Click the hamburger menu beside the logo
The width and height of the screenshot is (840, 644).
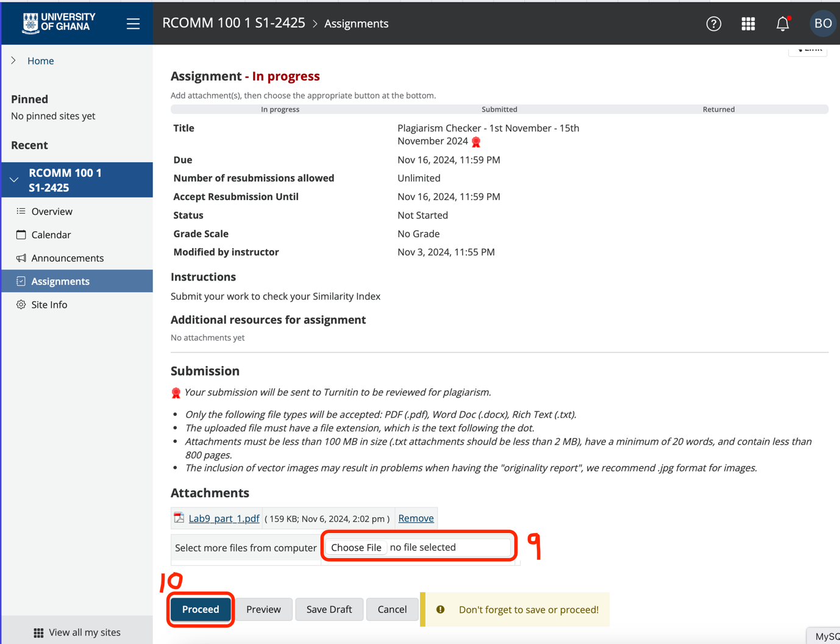point(133,23)
